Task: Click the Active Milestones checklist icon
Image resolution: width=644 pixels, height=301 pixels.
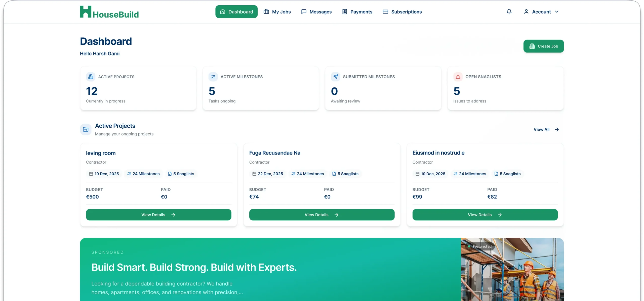Action: pyautogui.click(x=213, y=77)
